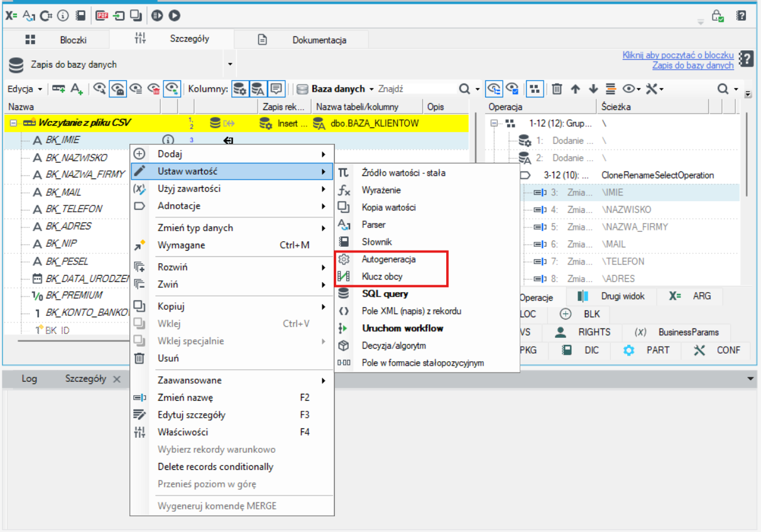The height and width of the screenshot is (532, 761).
Task: Click the move up arrow in operations toolbar
Action: point(575,89)
